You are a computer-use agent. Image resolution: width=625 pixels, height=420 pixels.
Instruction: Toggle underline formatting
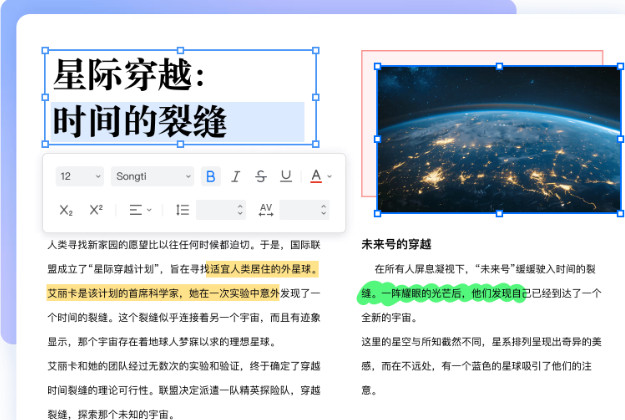[286, 176]
